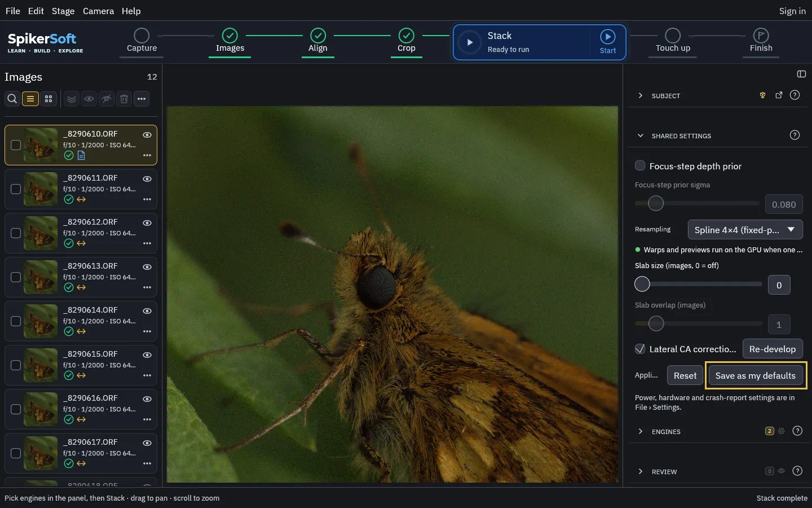This screenshot has height=508, width=812.
Task: Click the trash delete toolbar icon
Action: pyautogui.click(x=124, y=99)
